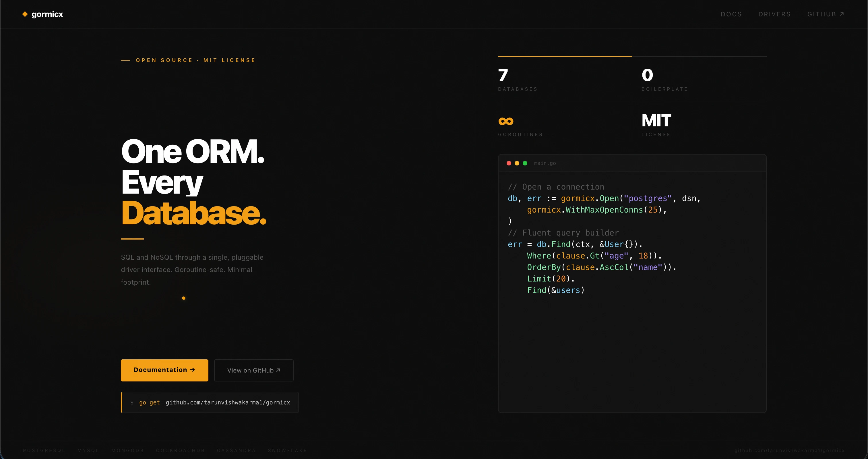Click the gormicx diamond logo icon
This screenshot has width=868, height=459.
pyautogui.click(x=25, y=14)
